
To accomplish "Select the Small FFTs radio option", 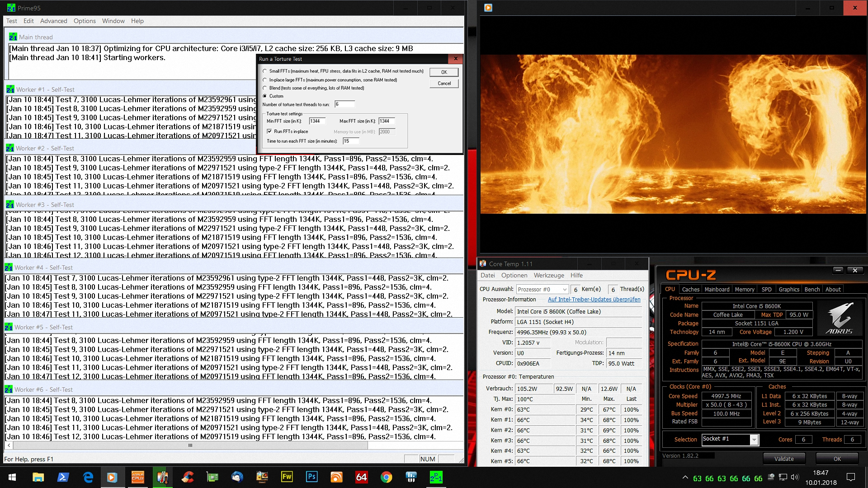I will [265, 71].
